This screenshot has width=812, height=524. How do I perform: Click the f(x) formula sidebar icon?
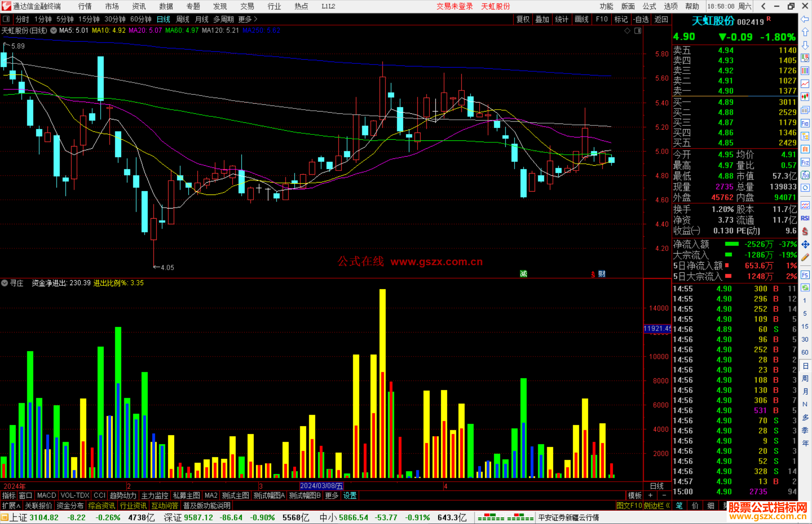click(805, 175)
